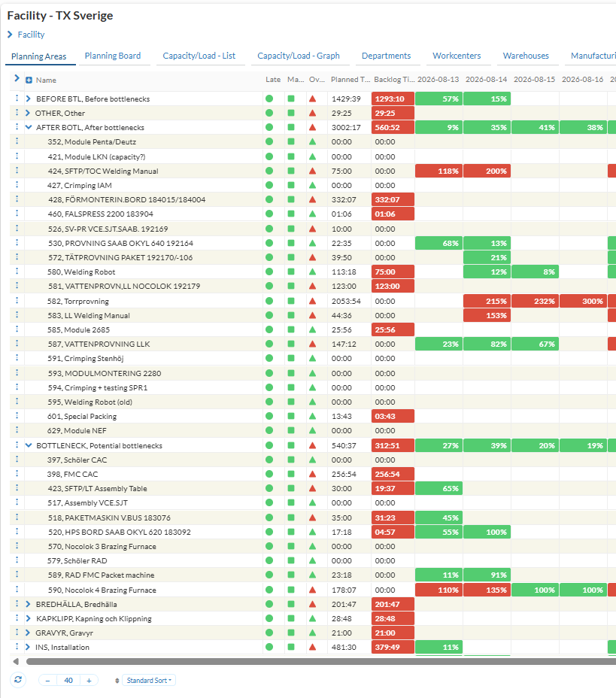Expand the BREDHÄLLA row
The height and width of the screenshot is (698, 616).
pos(28,604)
